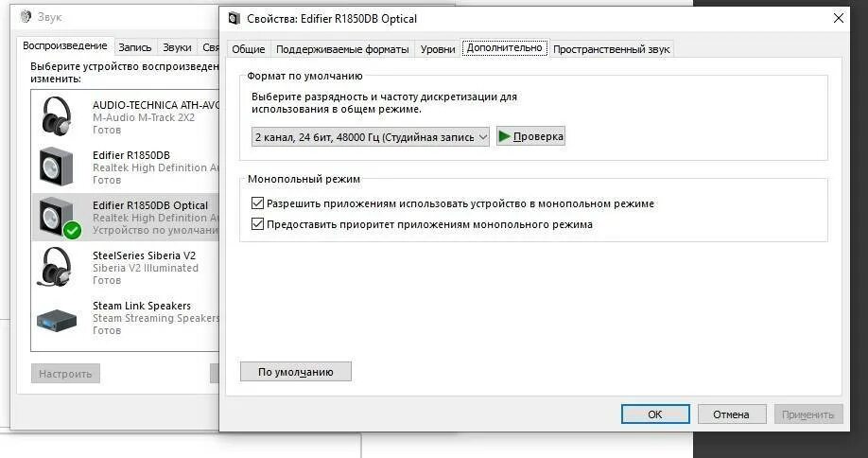Open the default format dropdown

pos(371,137)
